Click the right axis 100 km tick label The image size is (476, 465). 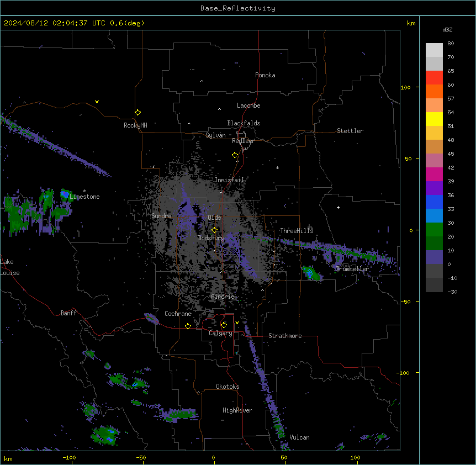405,87
